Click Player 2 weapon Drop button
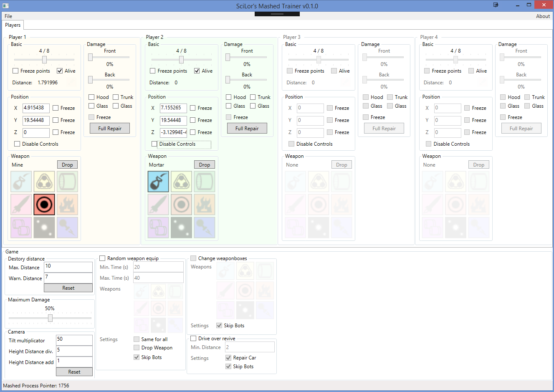The height and width of the screenshot is (392, 554). point(205,165)
